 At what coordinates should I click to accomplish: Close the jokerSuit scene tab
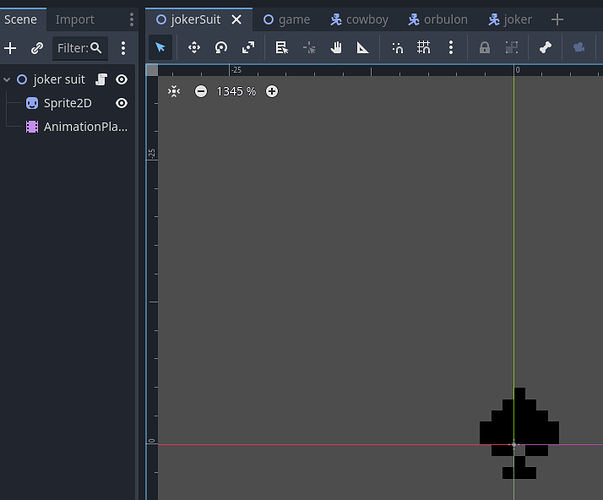[237, 19]
